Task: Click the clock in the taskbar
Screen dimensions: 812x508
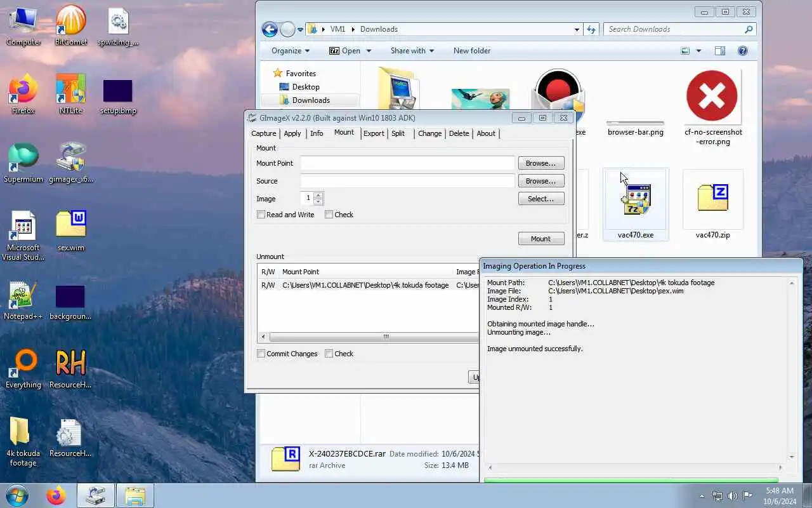Action: tap(780, 496)
